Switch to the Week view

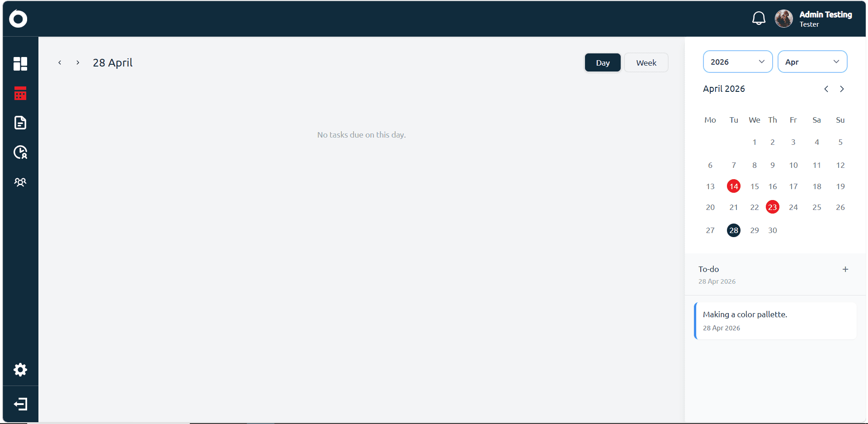coord(646,62)
